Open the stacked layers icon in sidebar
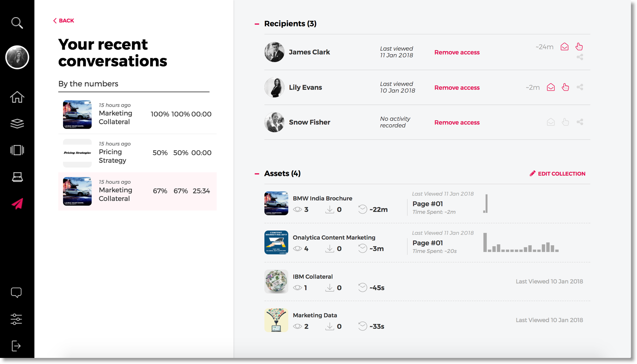The height and width of the screenshot is (364, 637). click(17, 124)
